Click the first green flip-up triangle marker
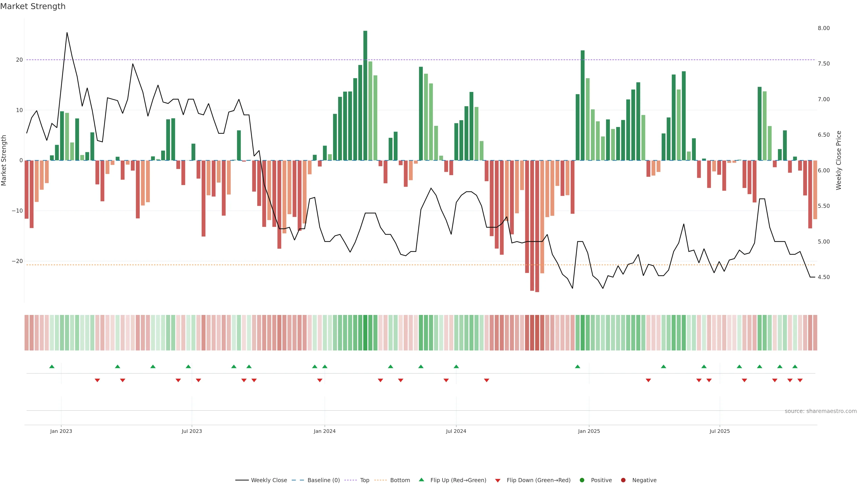This screenshot has height=488, width=868. pos(52,366)
